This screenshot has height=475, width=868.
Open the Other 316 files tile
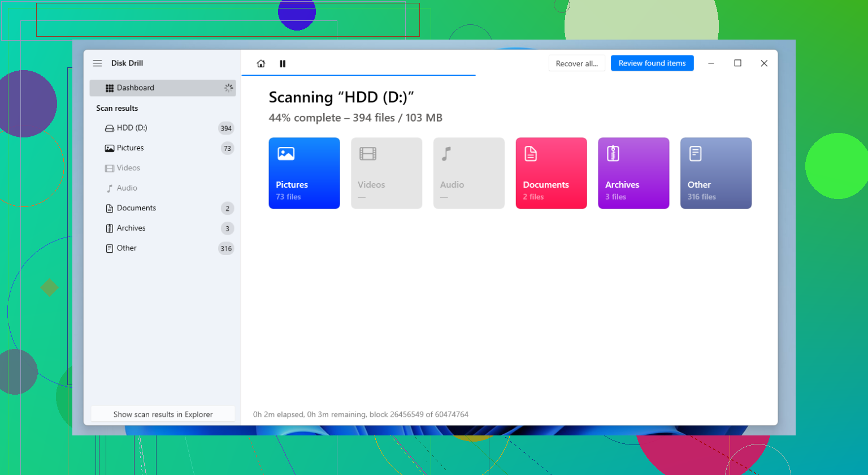tap(716, 173)
